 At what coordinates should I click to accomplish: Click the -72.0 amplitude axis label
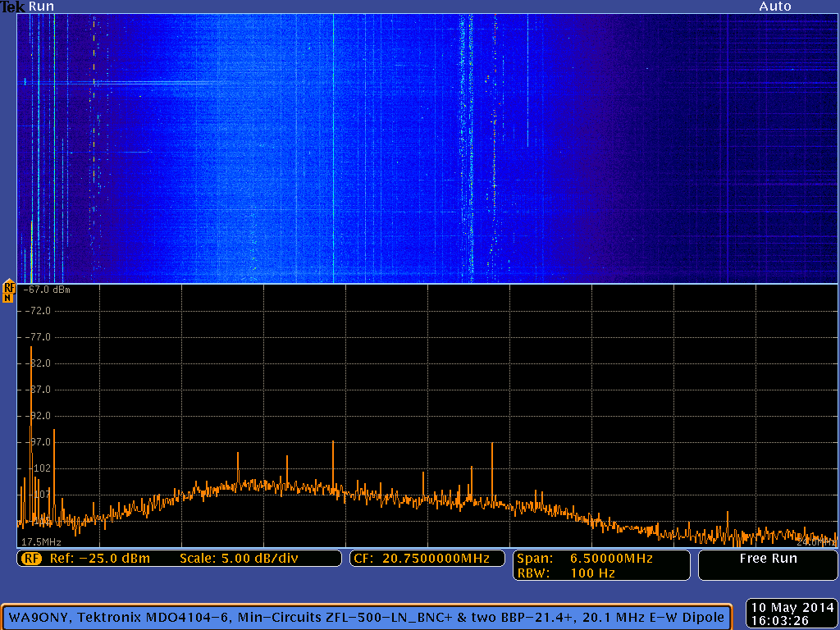[x=37, y=311]
